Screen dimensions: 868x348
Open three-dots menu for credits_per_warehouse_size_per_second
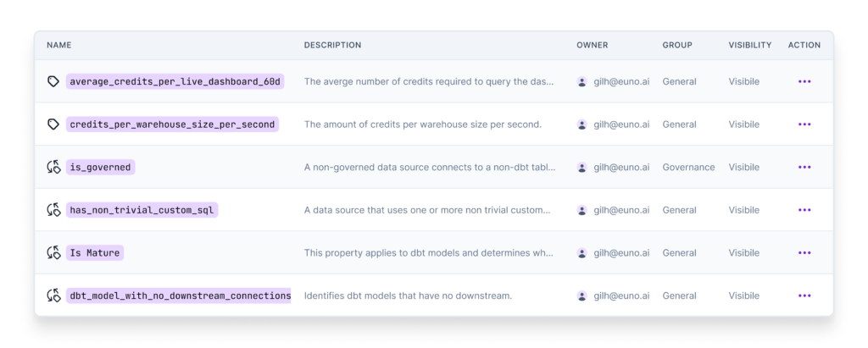point(804,124)
